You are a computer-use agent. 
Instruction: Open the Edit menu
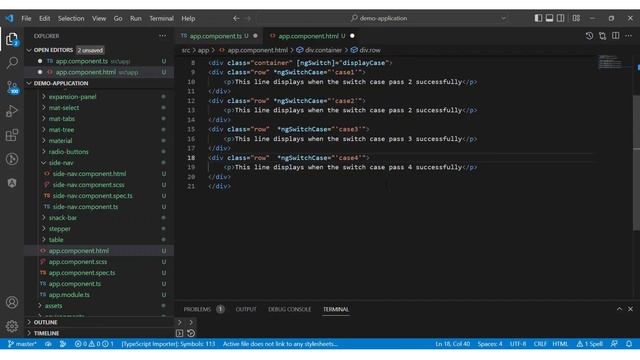[44, 18]
